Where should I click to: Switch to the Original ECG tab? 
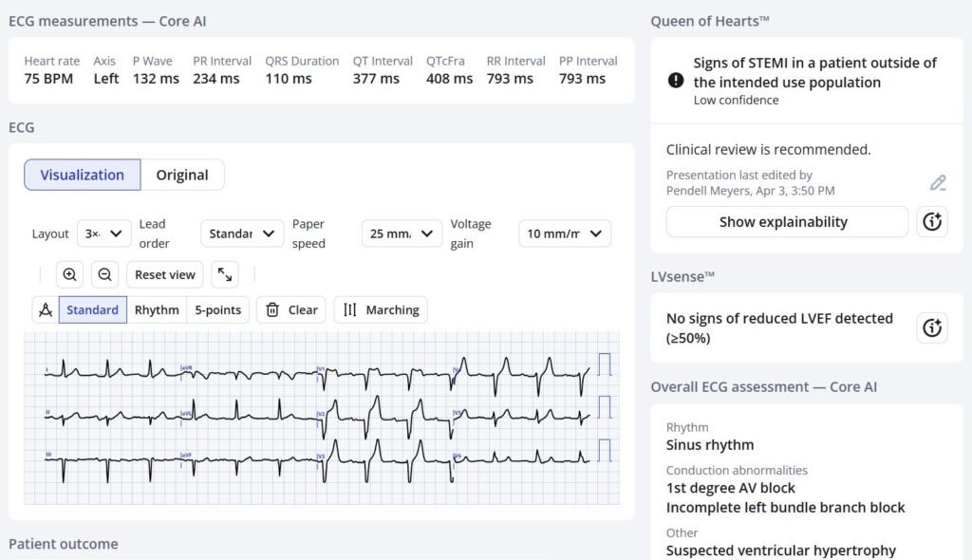182,175
